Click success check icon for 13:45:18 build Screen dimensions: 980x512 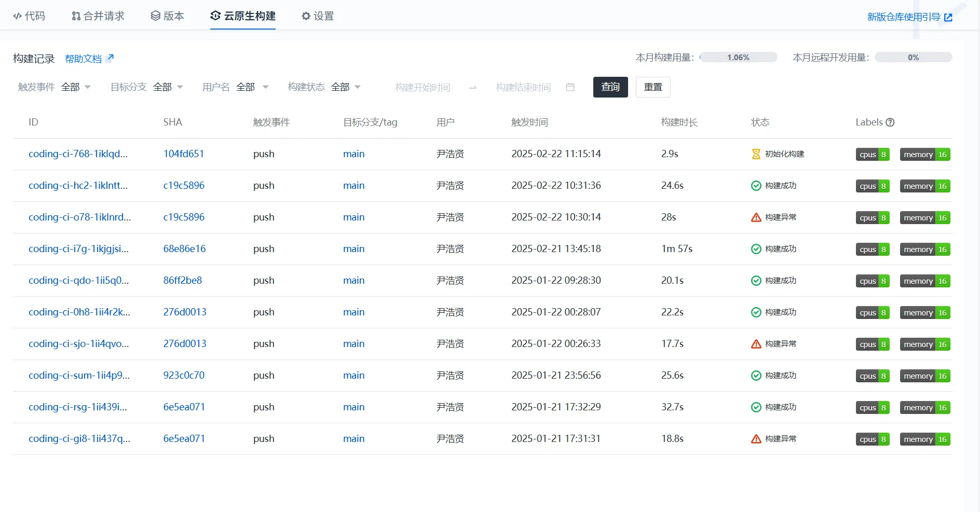click(x=756, y=249)
